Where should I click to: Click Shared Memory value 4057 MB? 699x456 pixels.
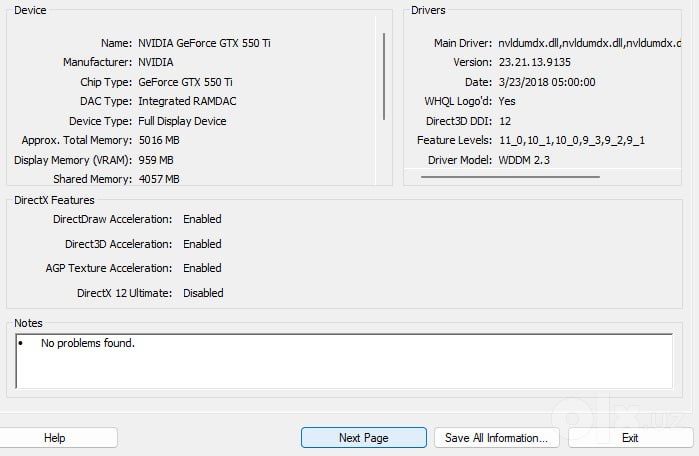159,179
